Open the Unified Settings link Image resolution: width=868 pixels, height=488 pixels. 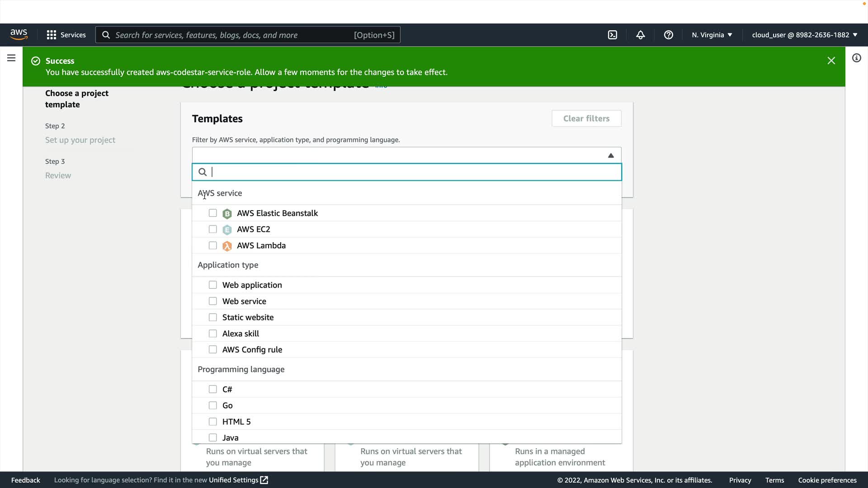coord(238,480)
